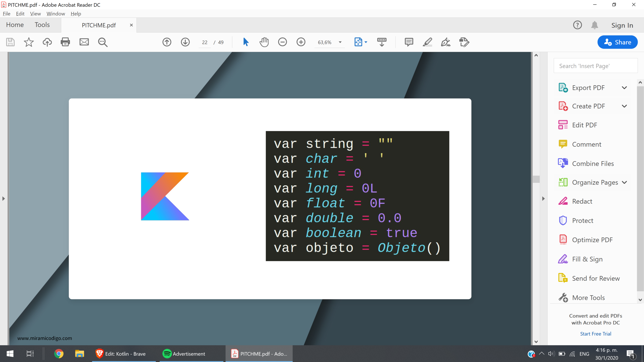Click the zoom out minus icon
Image resolution: width=644 pixels, height=362 pixels.
pyautogui.click(x=282, y=42)
